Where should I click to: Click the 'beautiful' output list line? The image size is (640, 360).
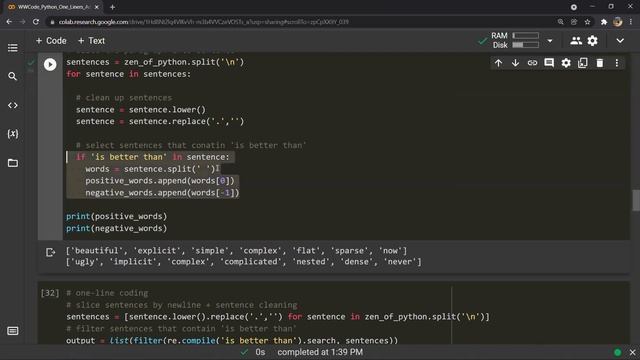(x=236, y=251)
